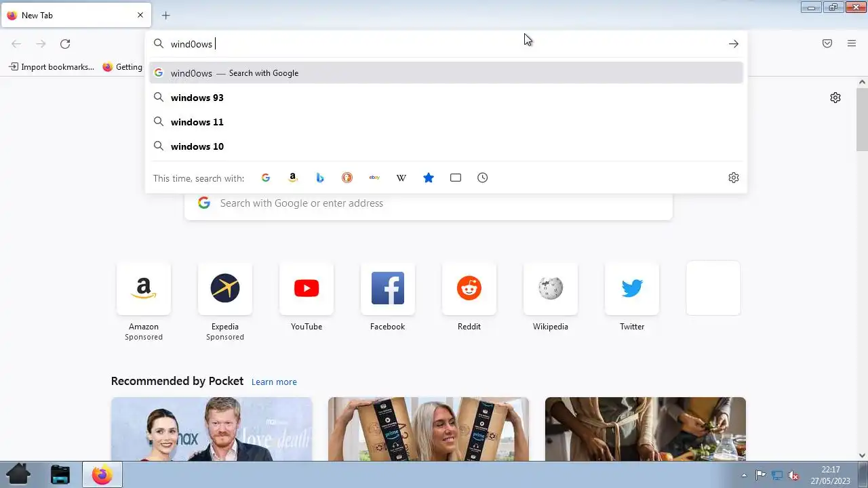Open a new tab with plus button
This screenshot has width=868, height=488.
166,15
